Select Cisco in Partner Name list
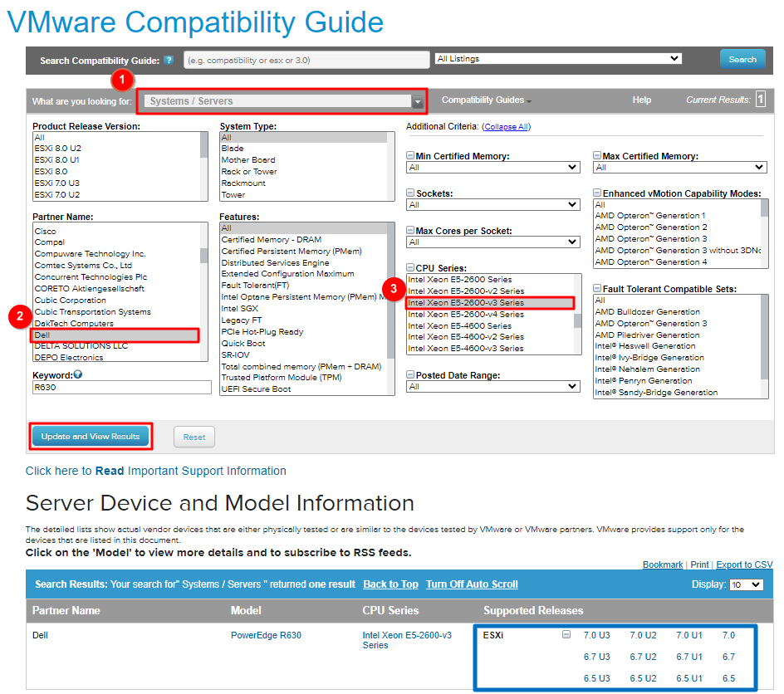The width and height of the screenshot is (784, 694). click(46, 232)
